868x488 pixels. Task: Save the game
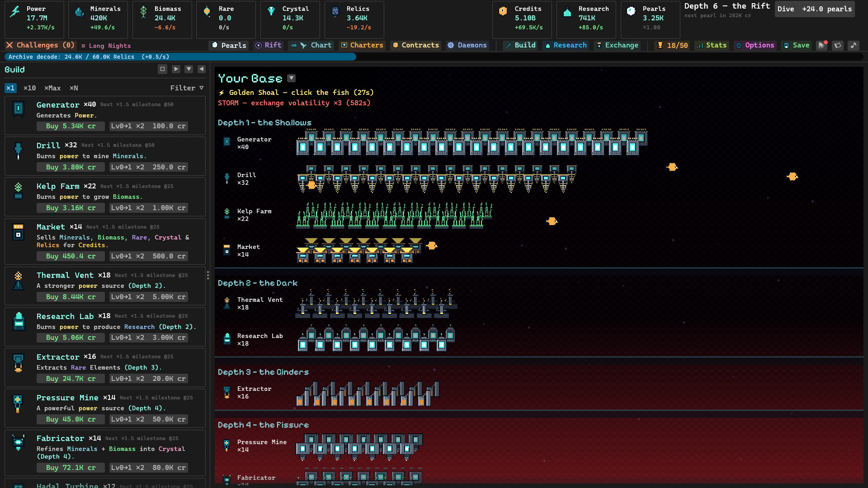click(796, 45)
